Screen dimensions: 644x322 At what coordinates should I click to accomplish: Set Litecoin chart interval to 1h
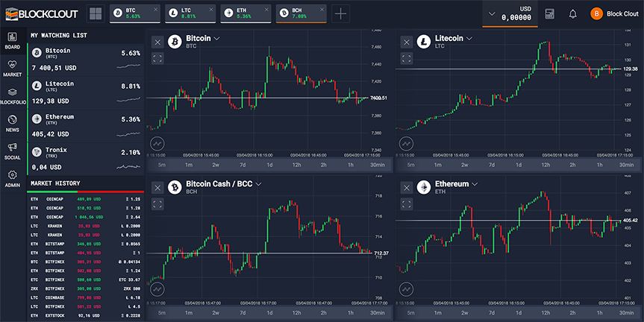point(600,165)
